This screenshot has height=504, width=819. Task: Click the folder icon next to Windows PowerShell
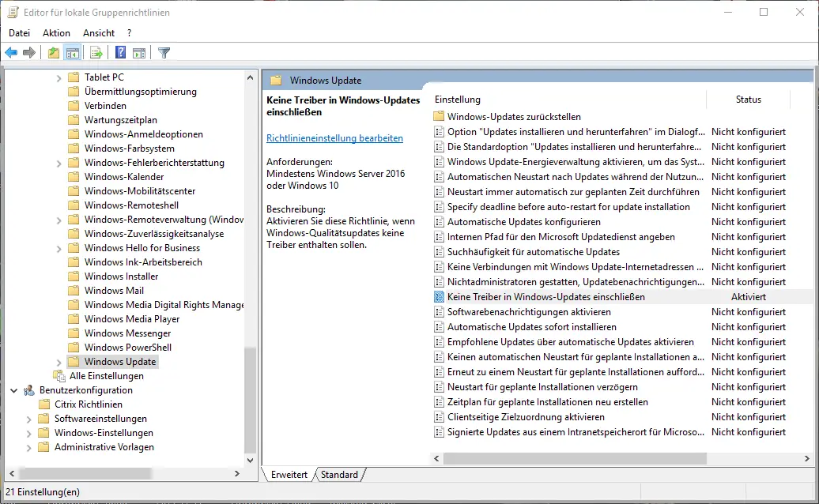[x=74, y=348]
